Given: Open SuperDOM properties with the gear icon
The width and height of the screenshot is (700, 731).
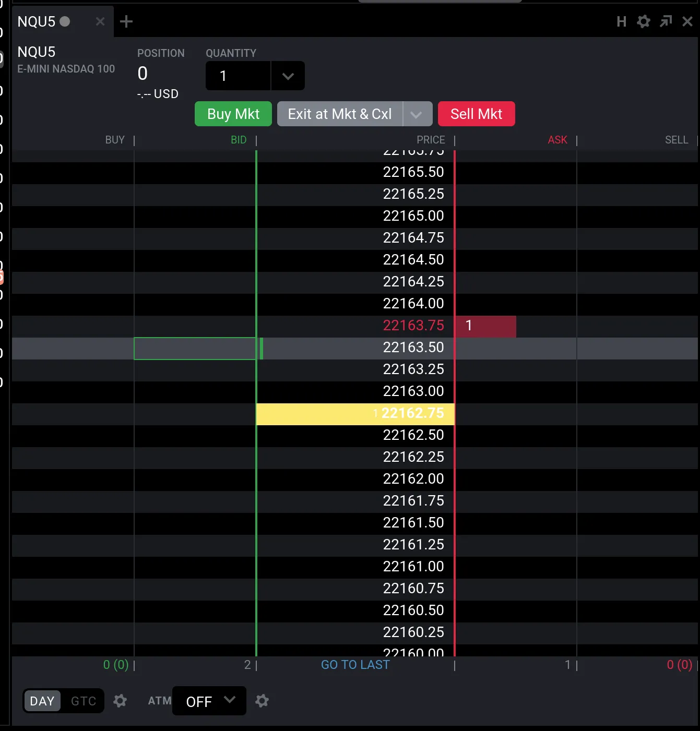Looking at the screenshot, I should click(x=643, y=21).
